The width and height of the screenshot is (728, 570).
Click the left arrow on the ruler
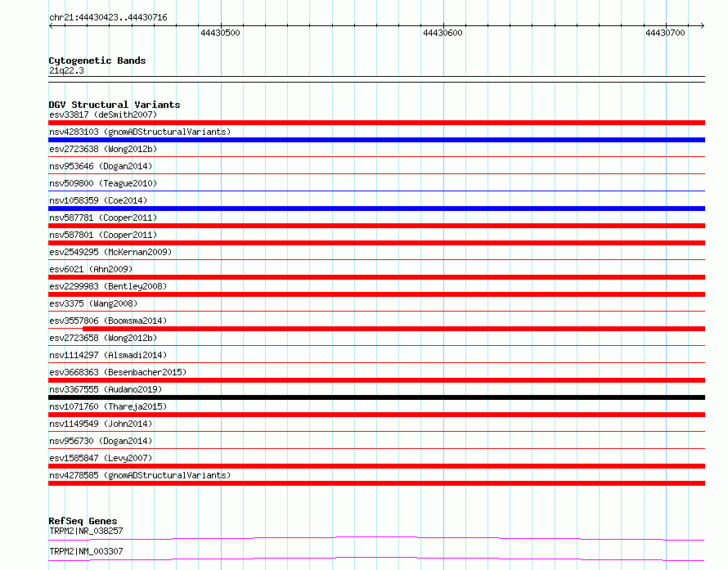click(51, 26)
